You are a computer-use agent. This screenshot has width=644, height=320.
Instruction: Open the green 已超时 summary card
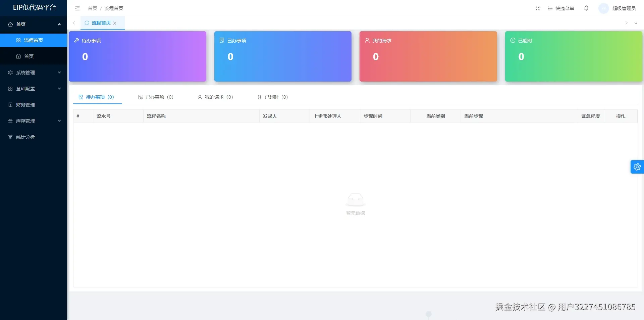pyautogui.click(x=574, y=56)
